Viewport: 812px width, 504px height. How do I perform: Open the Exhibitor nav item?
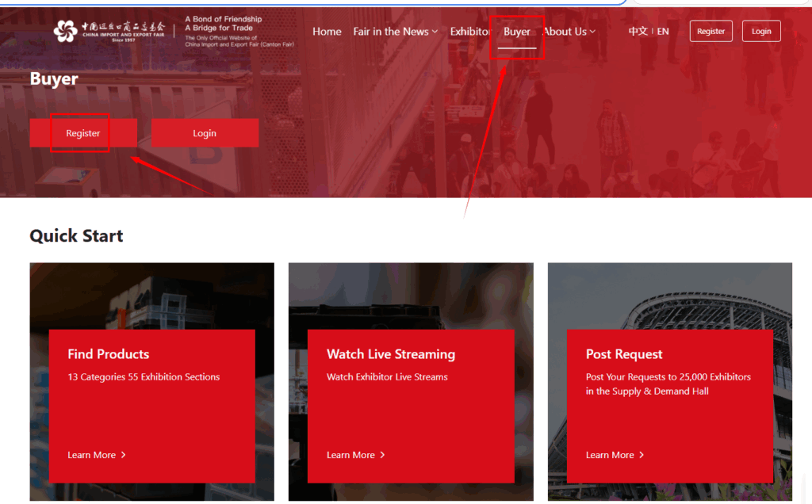pyautogui.click(x=469, y=32)
